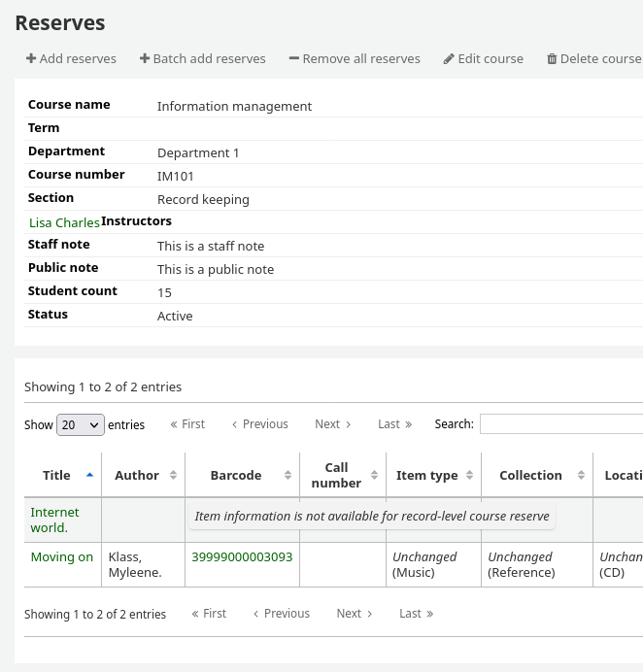Click barcode 39999000003093 link
643x672 pixels.
(242, 557)
